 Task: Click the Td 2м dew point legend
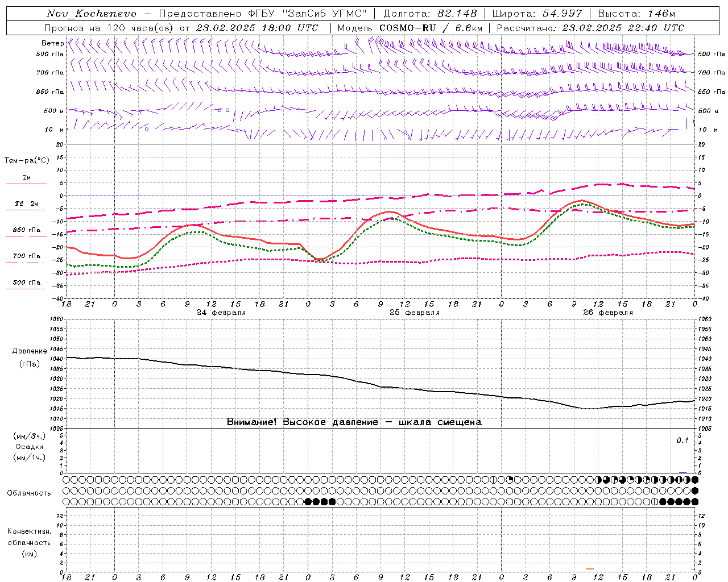coord(26,203)
